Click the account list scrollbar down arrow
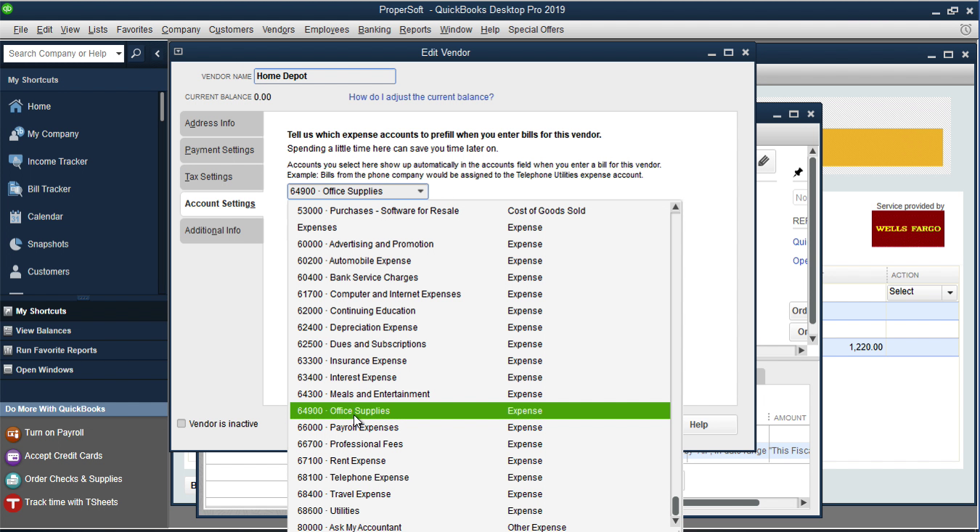980x532 pixels. [676, 521]
